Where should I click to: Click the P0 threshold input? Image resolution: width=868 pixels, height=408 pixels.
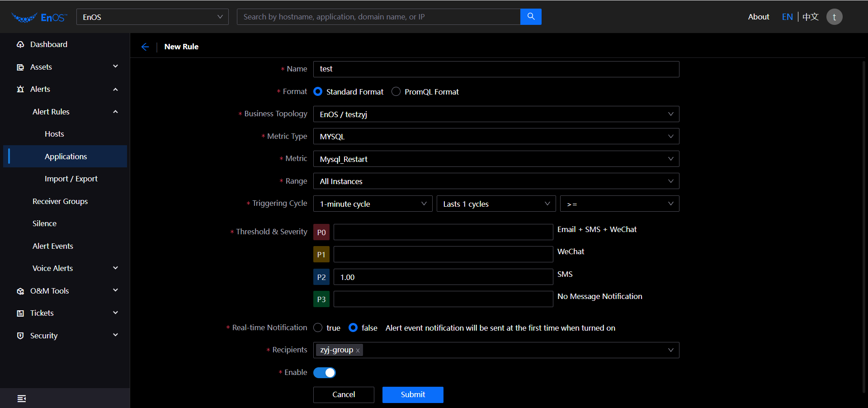pos(443,232)
